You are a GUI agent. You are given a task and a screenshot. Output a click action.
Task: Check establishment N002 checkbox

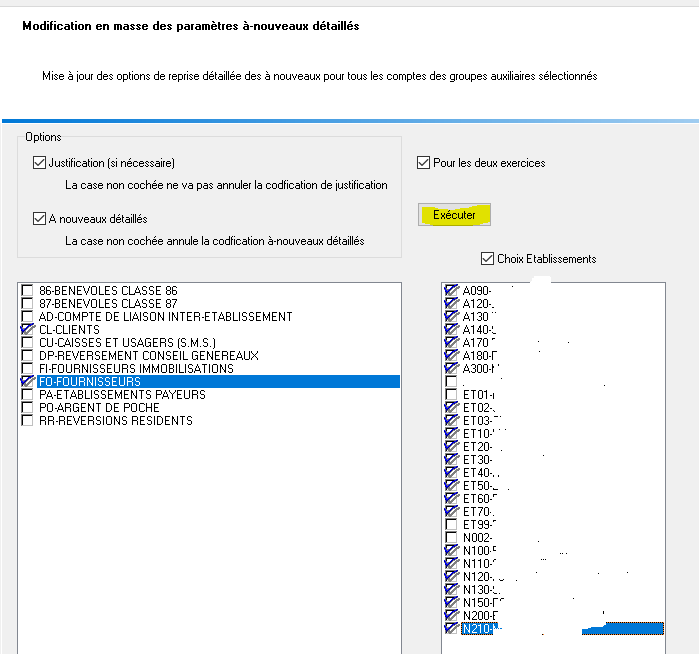coord(451,538)
